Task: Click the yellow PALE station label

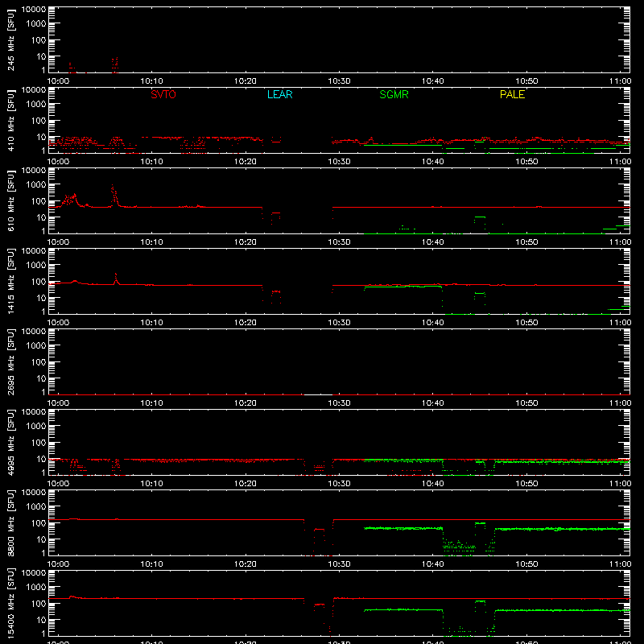Action: click(512, 94)
